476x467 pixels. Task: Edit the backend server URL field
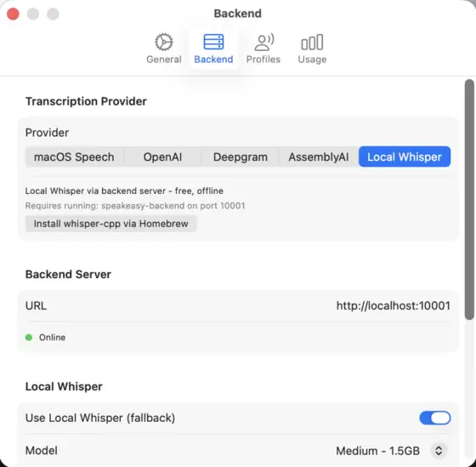click(393, 305)
